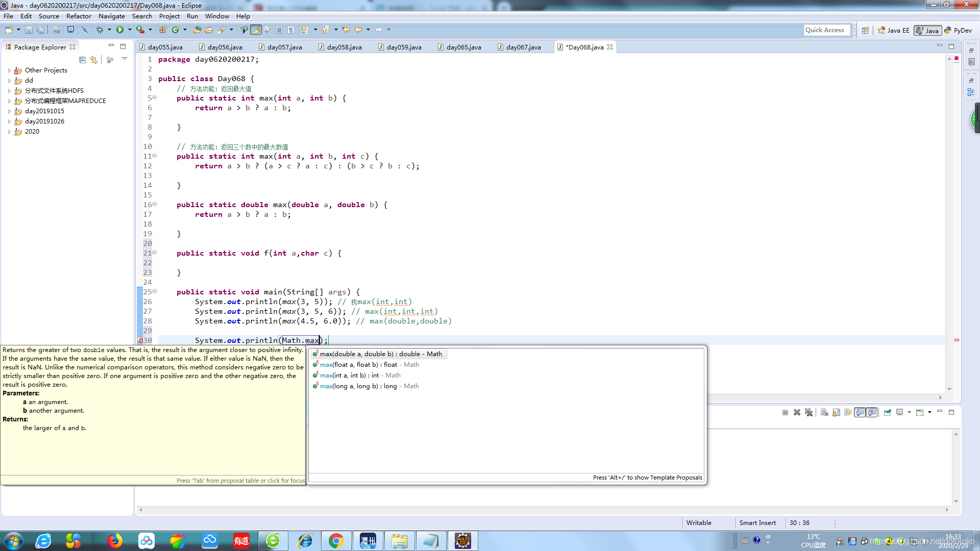This screenshot has width=980, height=551.
Task: Toggle Show Console on Standard Error
Action: (872, 412)
